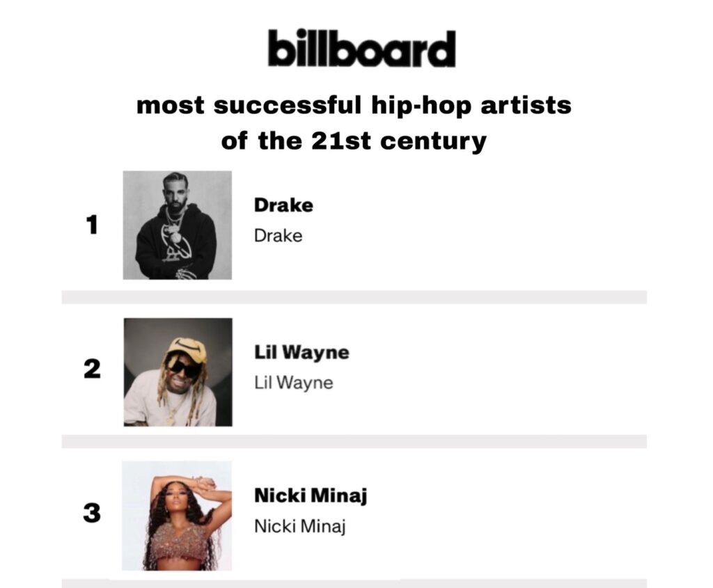Viewport: 713px width, 588px height.
Task: Click the gray divider bar below Drake's row
Action: pyautogui.click(x=354, y=297)
